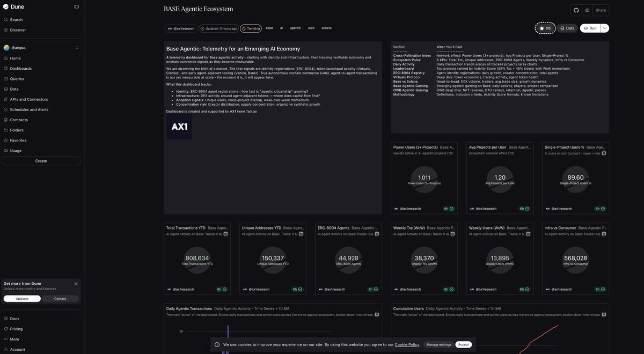Collapse the sidebar panel icon
Screen dimensions: 644x354
(76, 6)
